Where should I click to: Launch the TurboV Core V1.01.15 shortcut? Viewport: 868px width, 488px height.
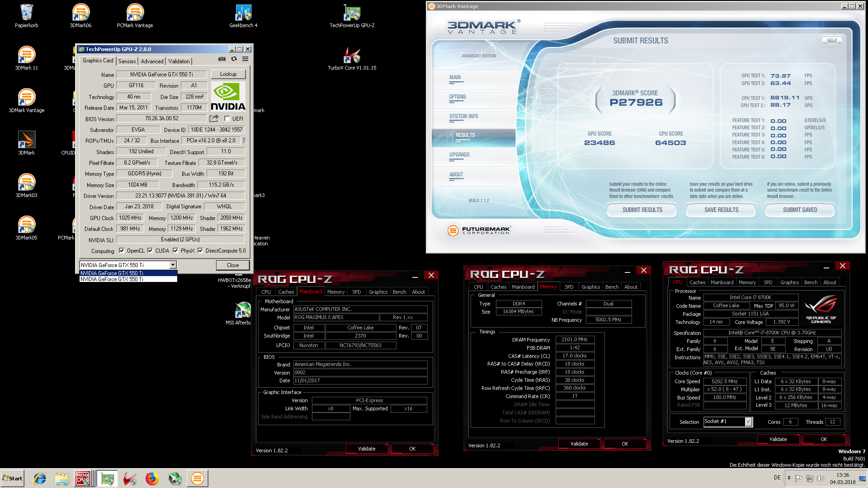pos(352,58)
